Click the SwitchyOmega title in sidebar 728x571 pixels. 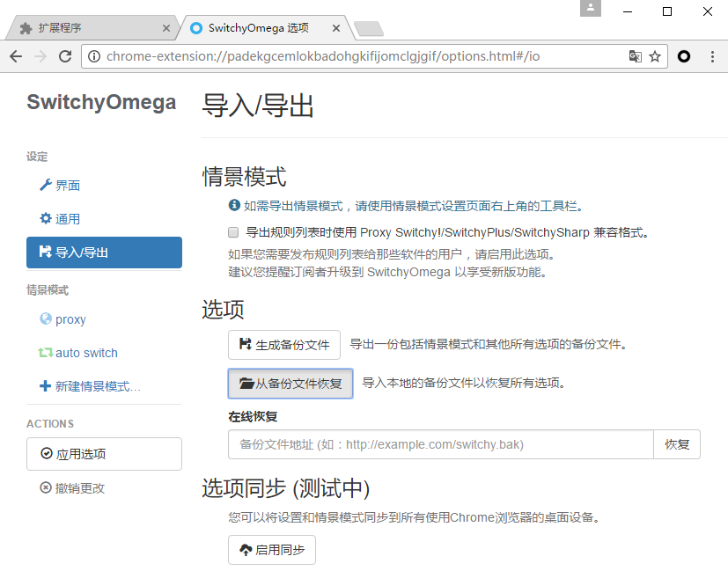(101, 103)
